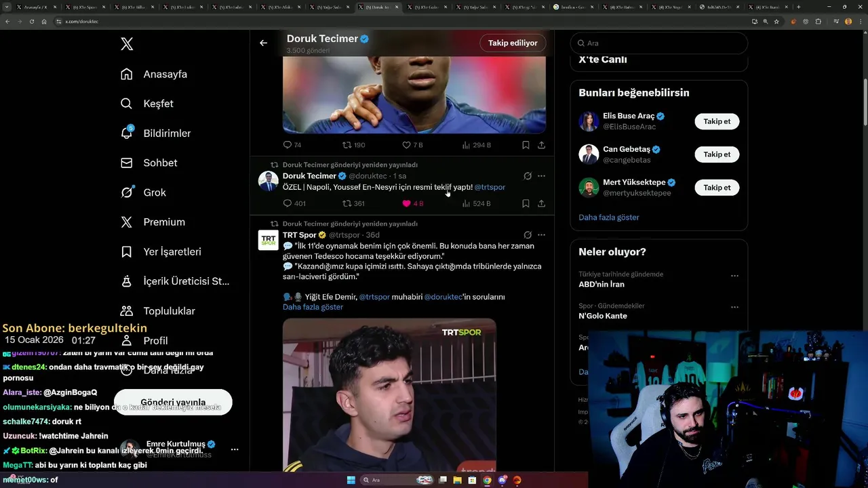Open Discord from the taskbar
Screen dimensions: 868x488
[502, 480]
